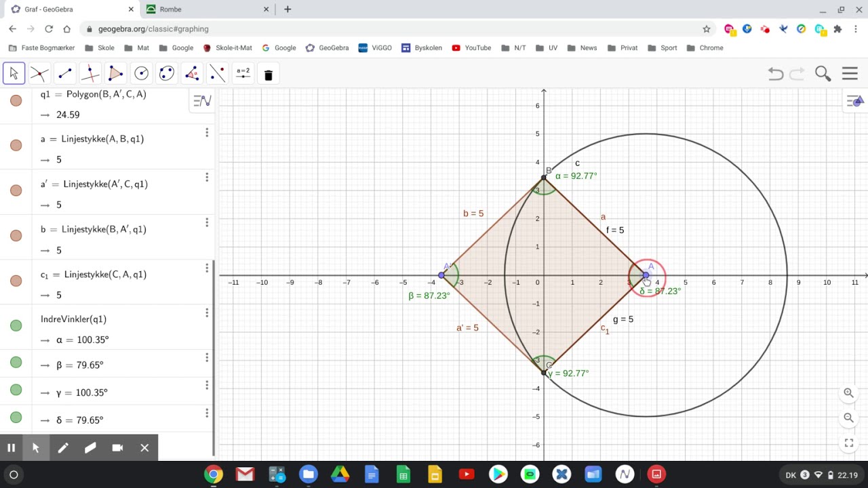The image size is (868, 488).
Task: Open the Skole bookmarks folder
Action: (99, 48)
